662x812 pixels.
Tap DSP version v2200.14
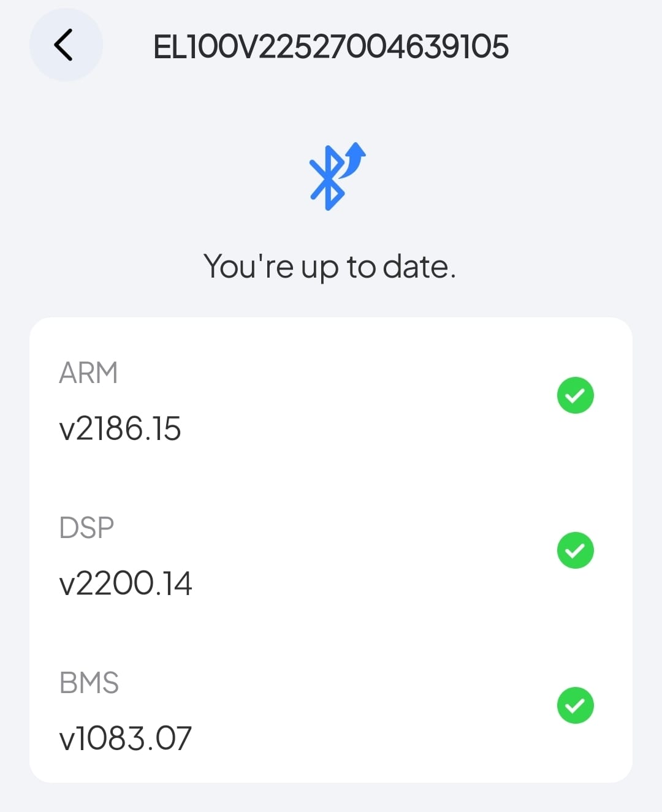[126, 583]
